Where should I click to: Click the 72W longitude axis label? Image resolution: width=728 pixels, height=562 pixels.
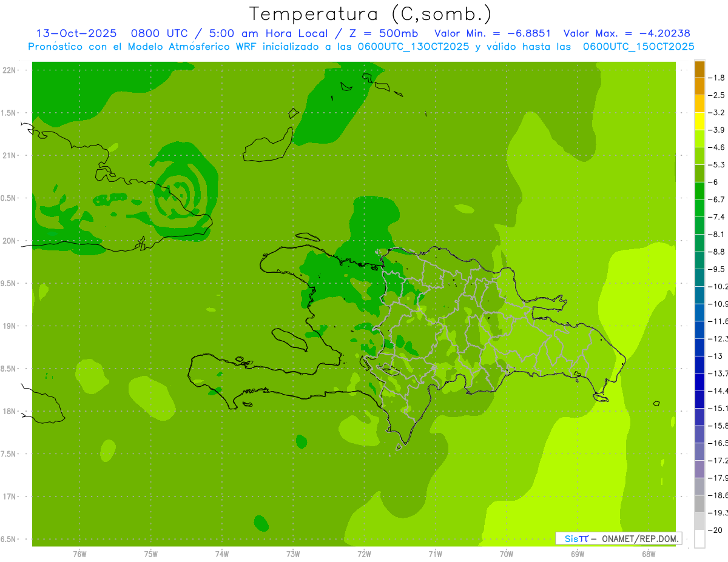click(364, 554)
